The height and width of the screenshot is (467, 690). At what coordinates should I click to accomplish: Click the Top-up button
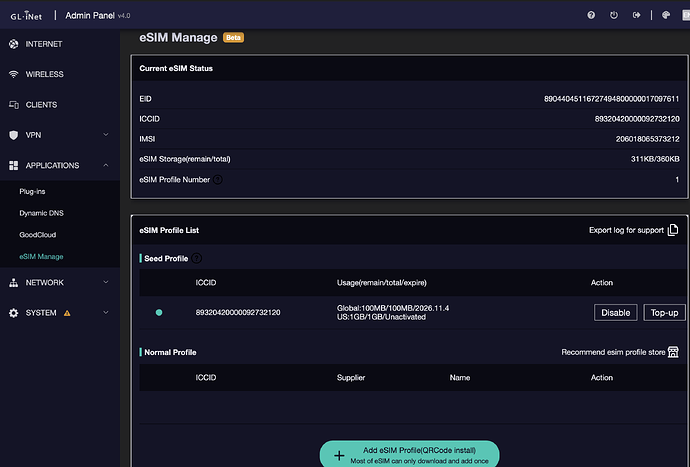(x=664, y=313)
